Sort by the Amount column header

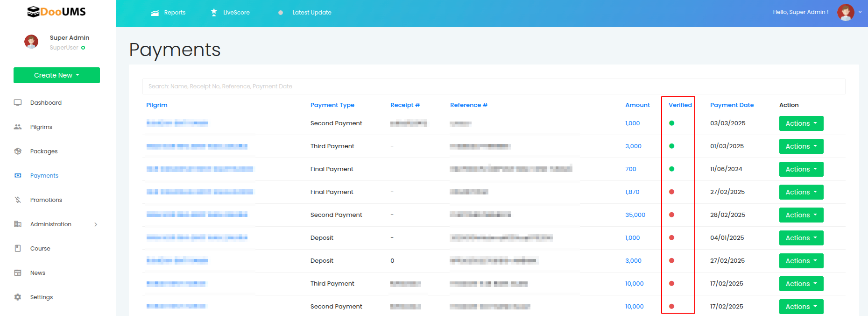[x=637, y=105]
